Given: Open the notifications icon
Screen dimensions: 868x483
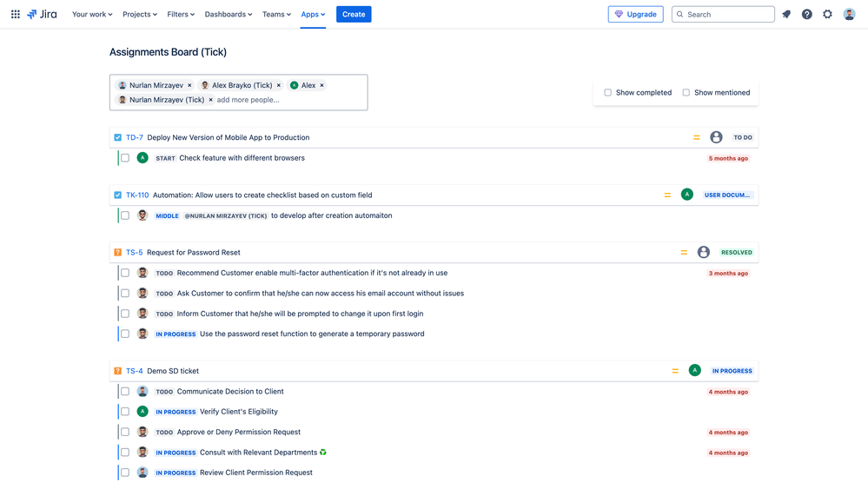Looking at the screenshot, I should pyautogui.click(x=786, y=15).
